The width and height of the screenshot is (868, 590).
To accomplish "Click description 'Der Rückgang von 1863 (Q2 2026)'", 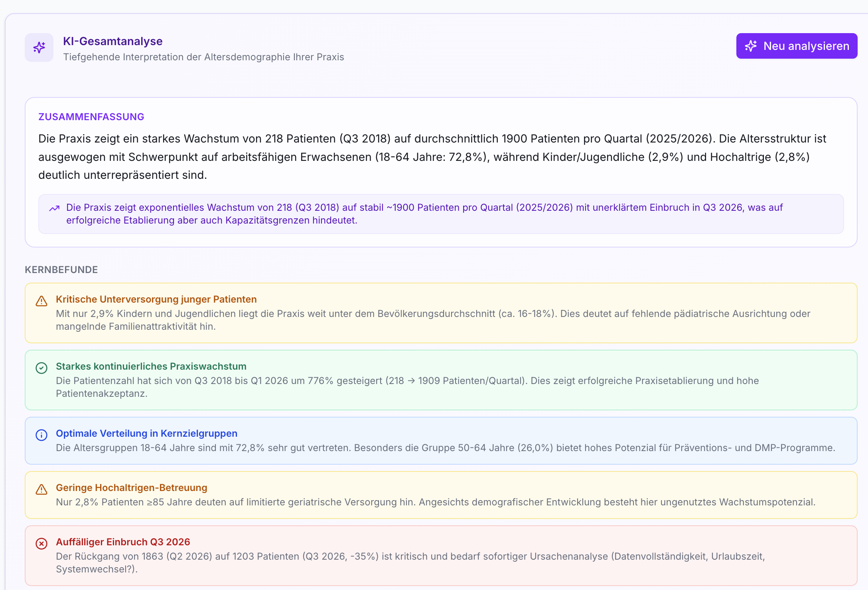I will [410, 563].
